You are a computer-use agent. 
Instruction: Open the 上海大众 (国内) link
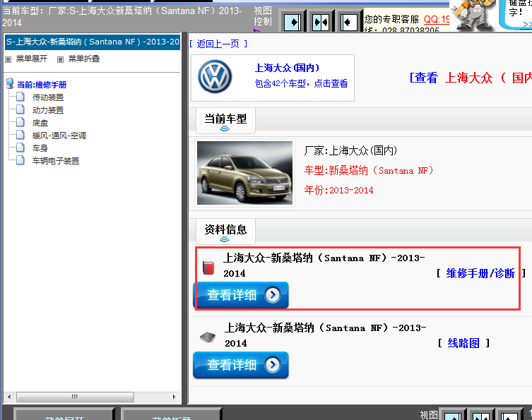click(x=287, y=68)
